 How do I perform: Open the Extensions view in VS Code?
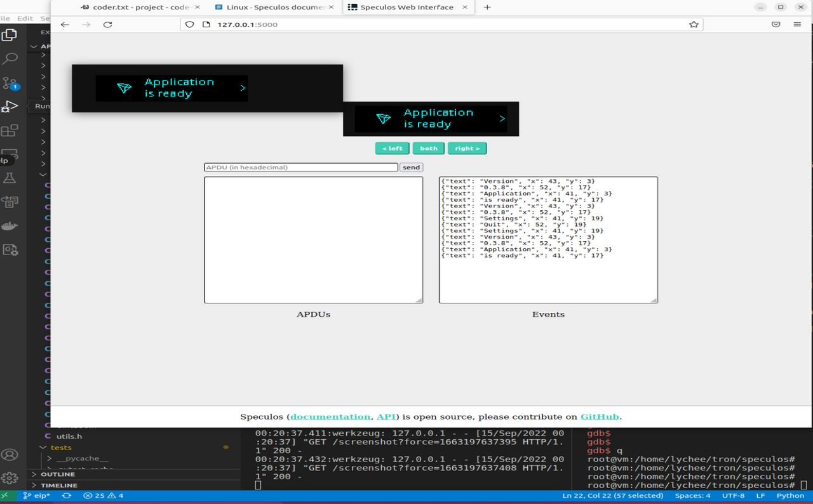pyautogui.click(x=10, y=131)
